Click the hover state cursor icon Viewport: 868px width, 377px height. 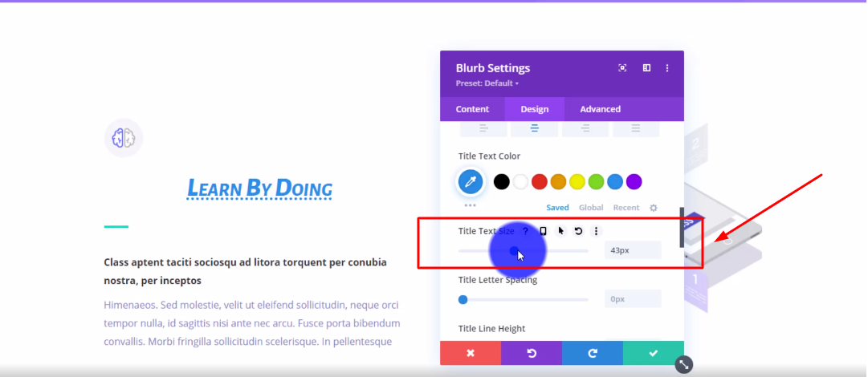point(560,231)
